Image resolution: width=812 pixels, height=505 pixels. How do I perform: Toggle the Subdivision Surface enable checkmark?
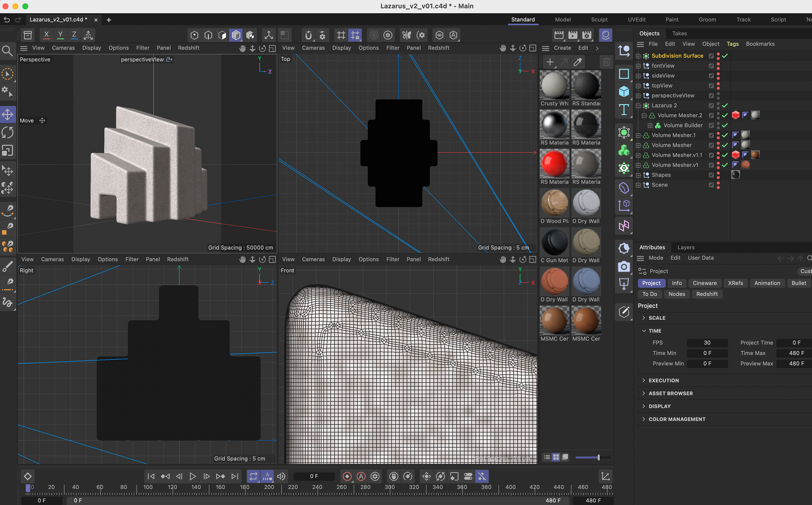coord(725,56)
